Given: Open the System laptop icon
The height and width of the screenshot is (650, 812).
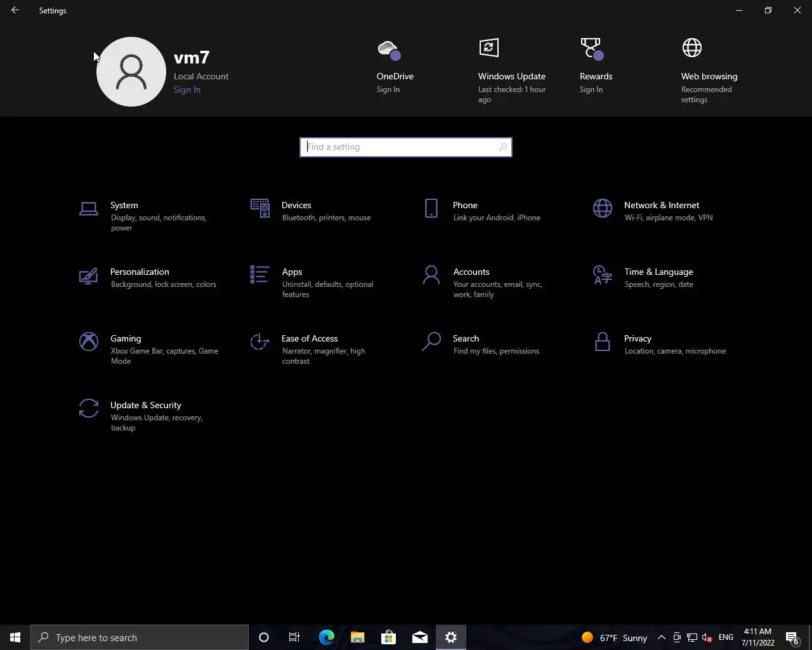Looking at the screenshot, I should coord(89,209).
